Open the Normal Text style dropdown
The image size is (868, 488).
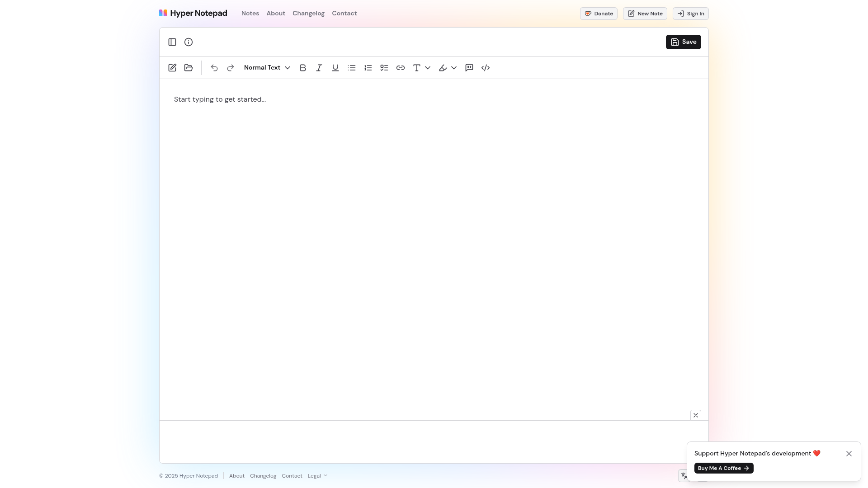(x=267, y=67)
